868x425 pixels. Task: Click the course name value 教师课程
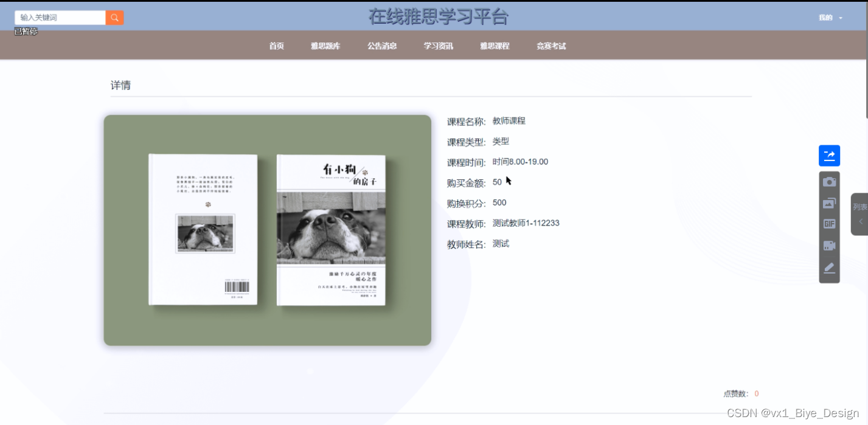pyautogui.click(x=509, y=121)
